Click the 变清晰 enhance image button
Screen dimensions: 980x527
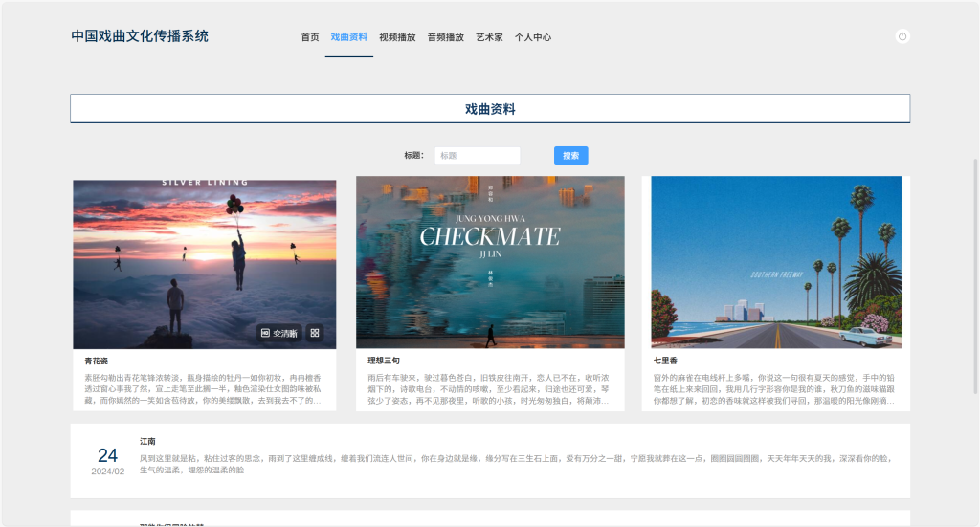278,334
